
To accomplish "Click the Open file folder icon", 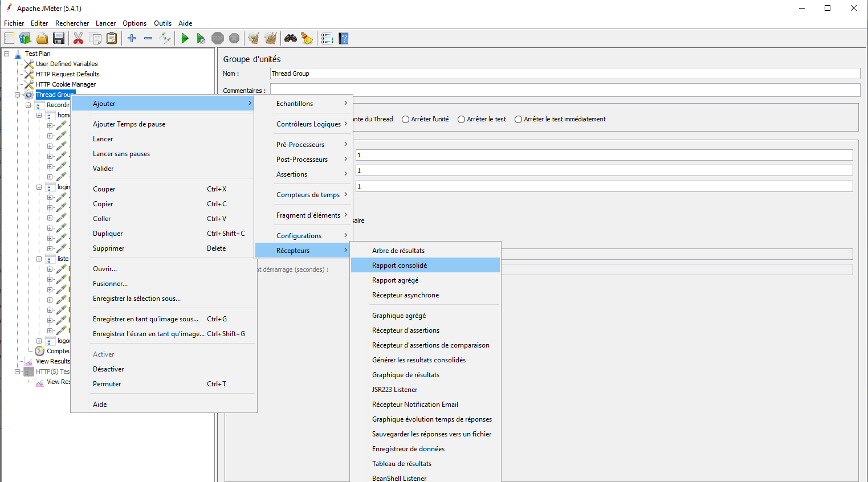I will (x=42, y=38).
